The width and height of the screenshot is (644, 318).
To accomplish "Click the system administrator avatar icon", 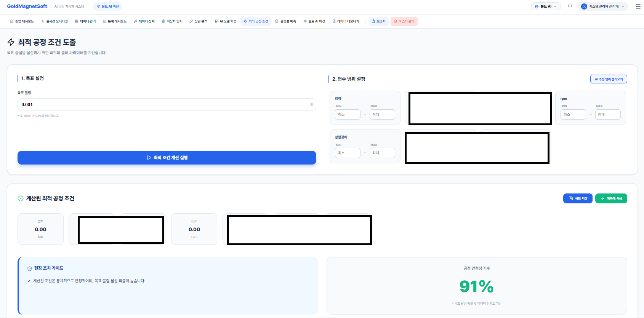I will (x=584, y=6).
